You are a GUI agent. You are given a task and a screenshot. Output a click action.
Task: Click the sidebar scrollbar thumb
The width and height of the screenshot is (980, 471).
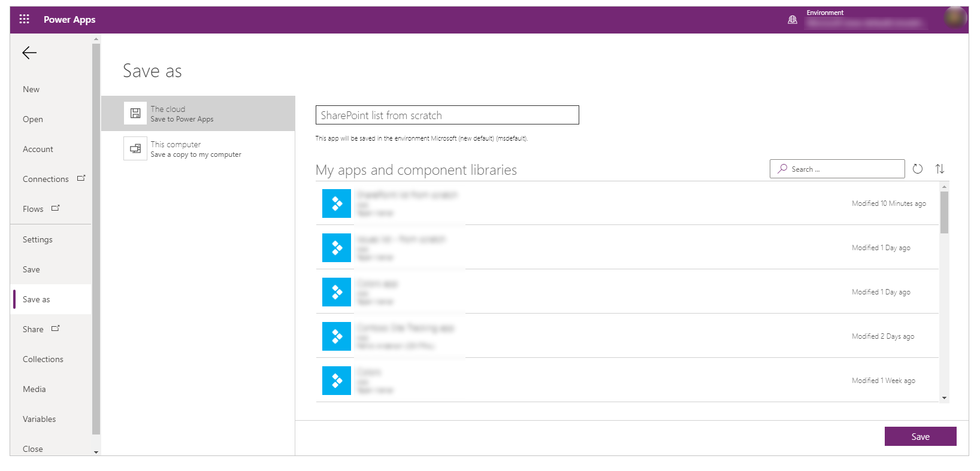coord(96,239)
